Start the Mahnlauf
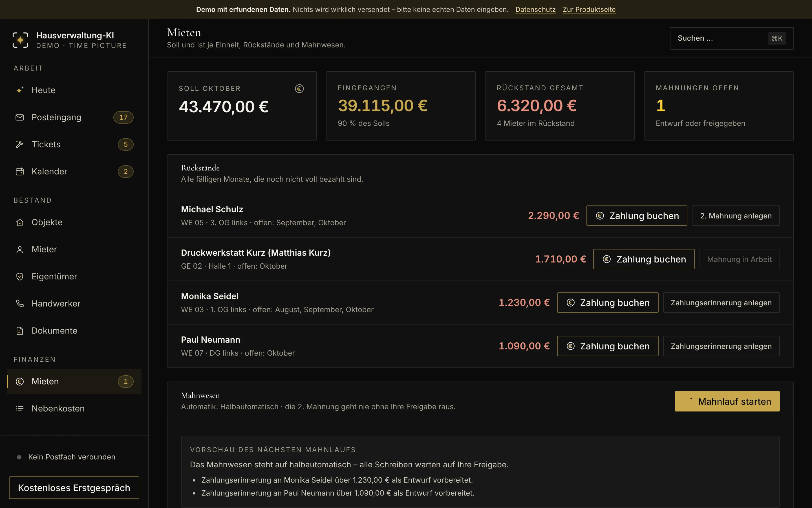Image resolution: width=812 pixels, height=508 pixels. [727, 401]
